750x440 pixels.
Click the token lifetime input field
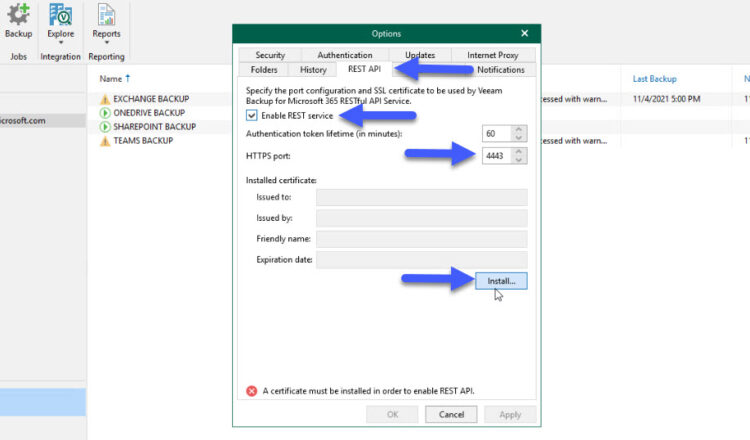pos(497,134)
